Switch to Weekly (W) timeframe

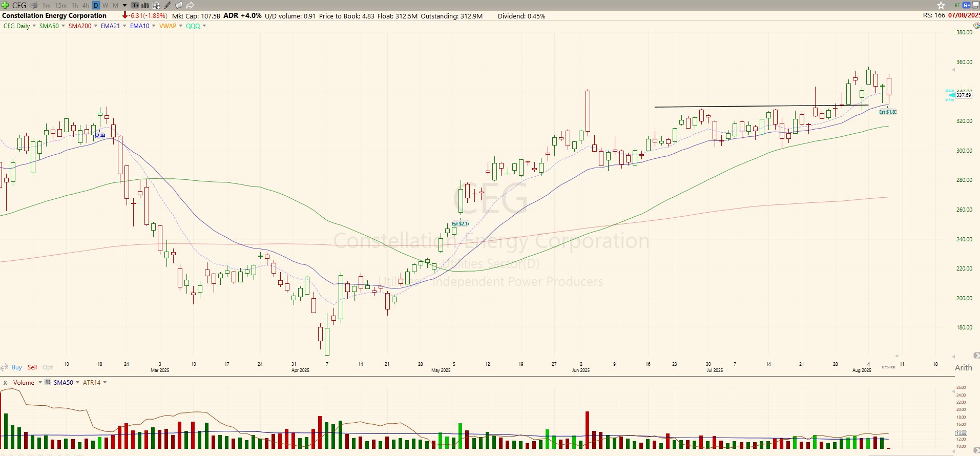[x=106, y=6]
